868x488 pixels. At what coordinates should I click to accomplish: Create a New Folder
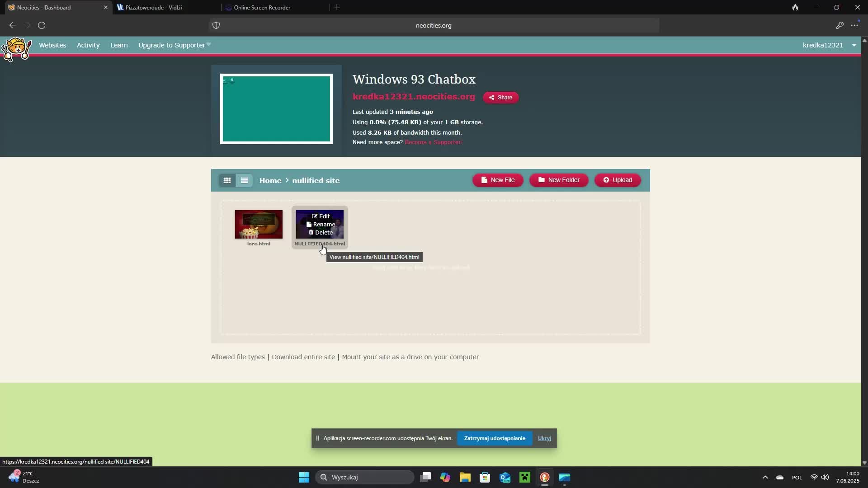(559, 180)
